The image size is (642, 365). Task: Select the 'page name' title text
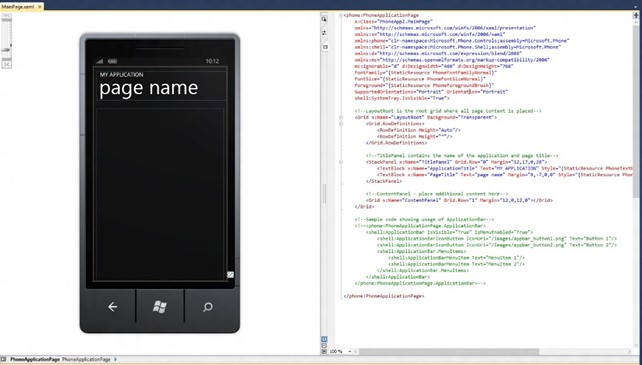click(149, 88)
